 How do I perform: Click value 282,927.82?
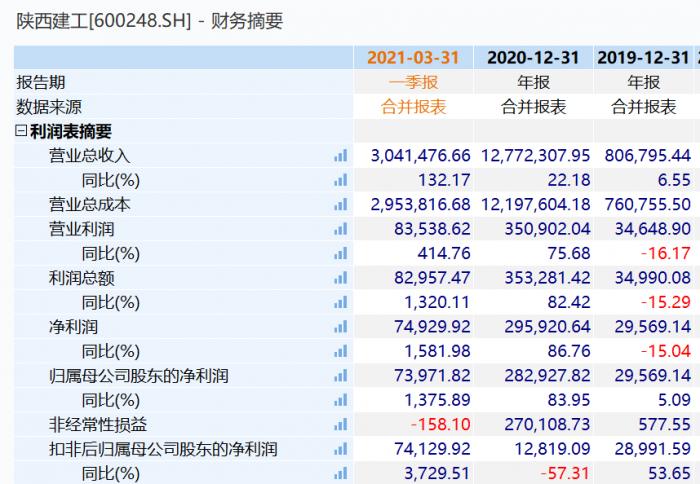pyautogui.click(x=547, y=376)
